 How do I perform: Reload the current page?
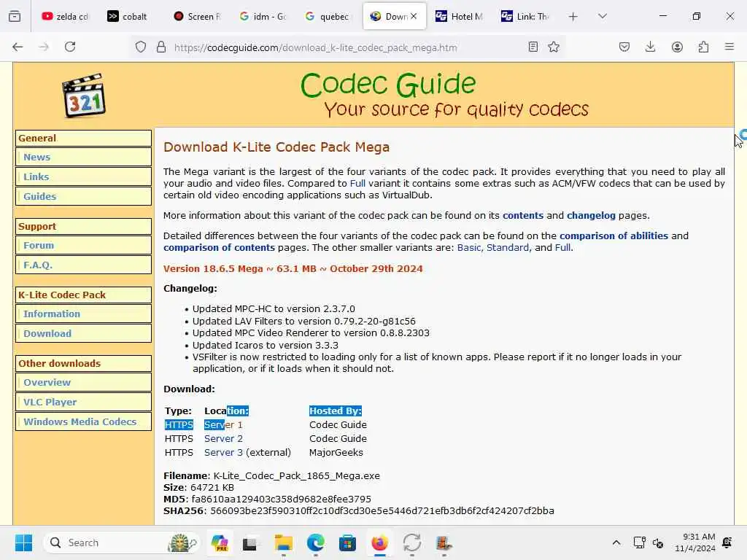pos(70,47)
